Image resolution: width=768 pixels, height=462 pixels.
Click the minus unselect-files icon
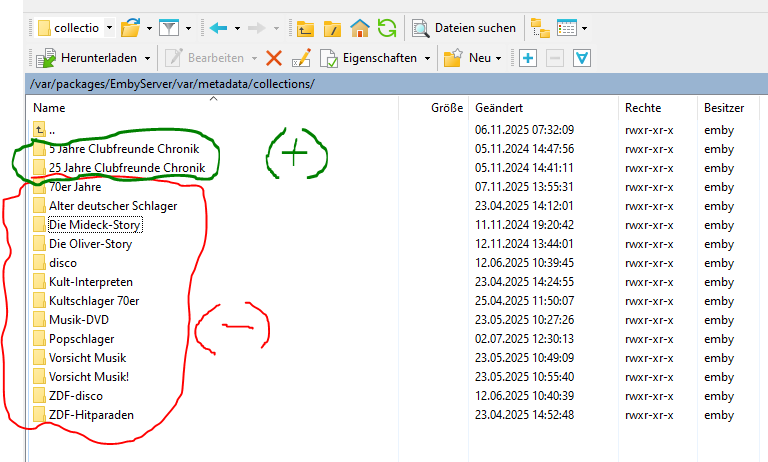point(555,58)
